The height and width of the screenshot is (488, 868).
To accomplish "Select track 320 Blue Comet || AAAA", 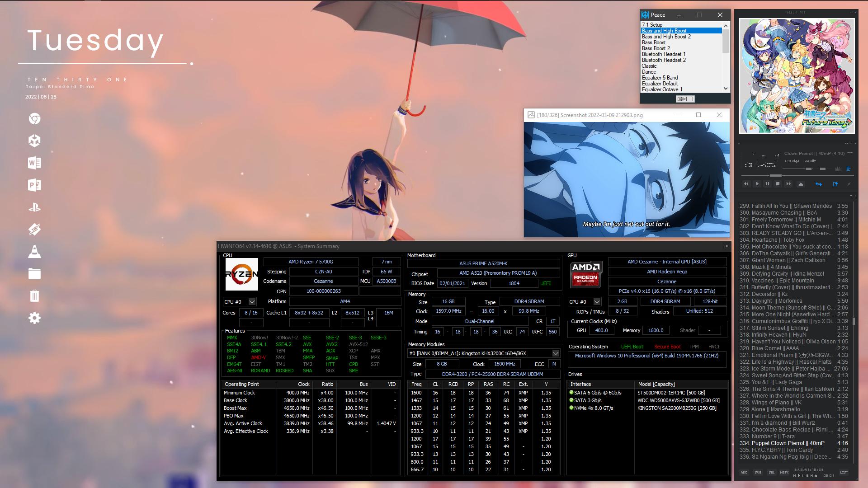I will click(x=794, y=348).
